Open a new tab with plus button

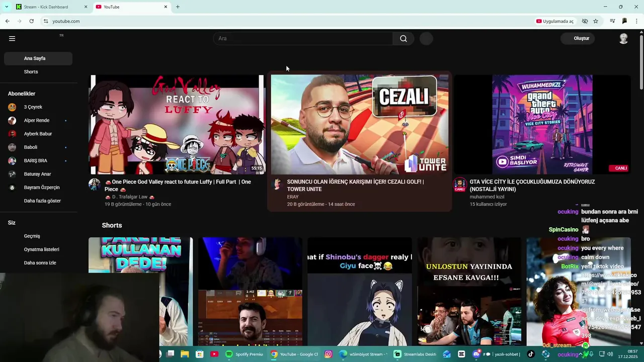click(178, 7)
